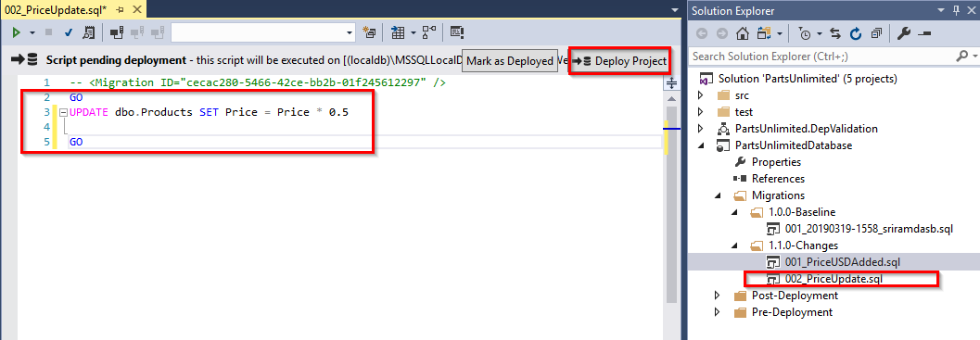This screenshot has width=980, height=340.
Task: Collapse the UPDATE statement code block
Action: [62, 112]
